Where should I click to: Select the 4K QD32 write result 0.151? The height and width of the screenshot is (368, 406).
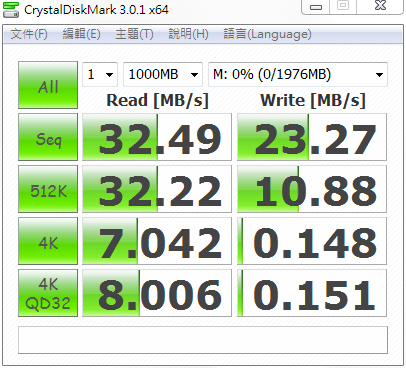(312, 293)
